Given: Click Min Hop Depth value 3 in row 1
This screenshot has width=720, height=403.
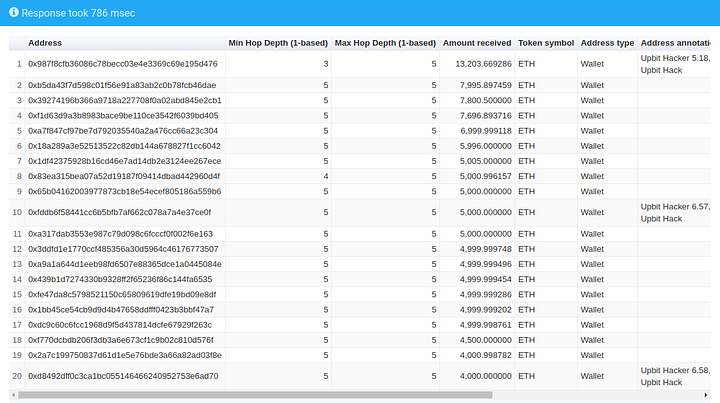Looking at the screenshot, I should point(326,64).
